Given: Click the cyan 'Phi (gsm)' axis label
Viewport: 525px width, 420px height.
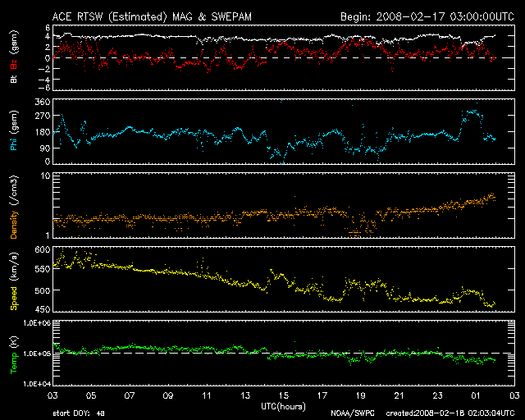Looking at the screenshot, I should (14, 130).
